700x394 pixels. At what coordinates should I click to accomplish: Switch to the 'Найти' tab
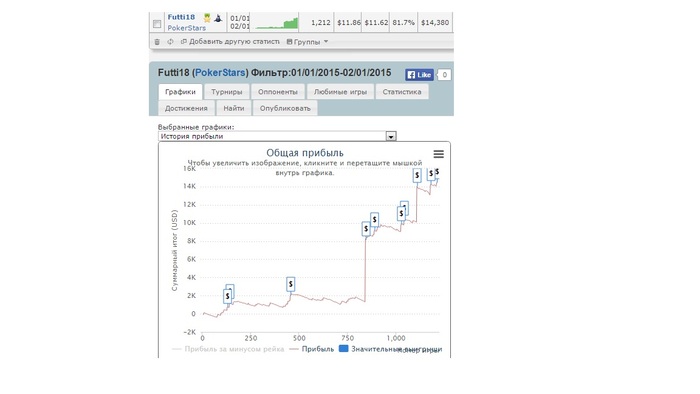click(x=233, y=108)
